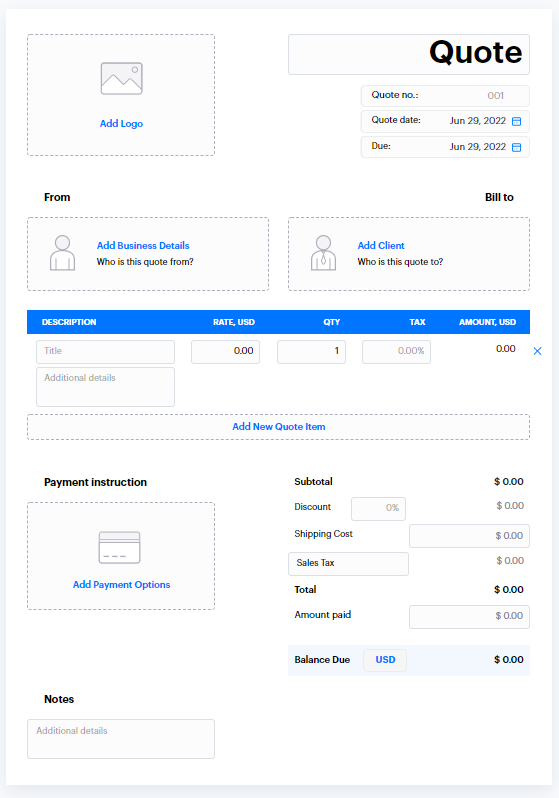Click the Add Logo link
This screenshot has width=559, height=798.
(x=121, y=124)
